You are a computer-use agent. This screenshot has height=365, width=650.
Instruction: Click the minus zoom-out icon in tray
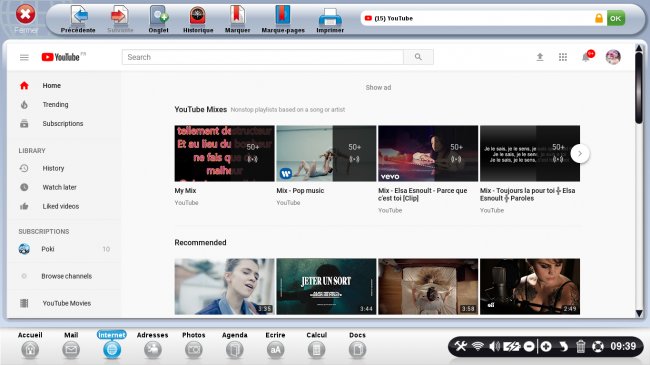[529, 346]
